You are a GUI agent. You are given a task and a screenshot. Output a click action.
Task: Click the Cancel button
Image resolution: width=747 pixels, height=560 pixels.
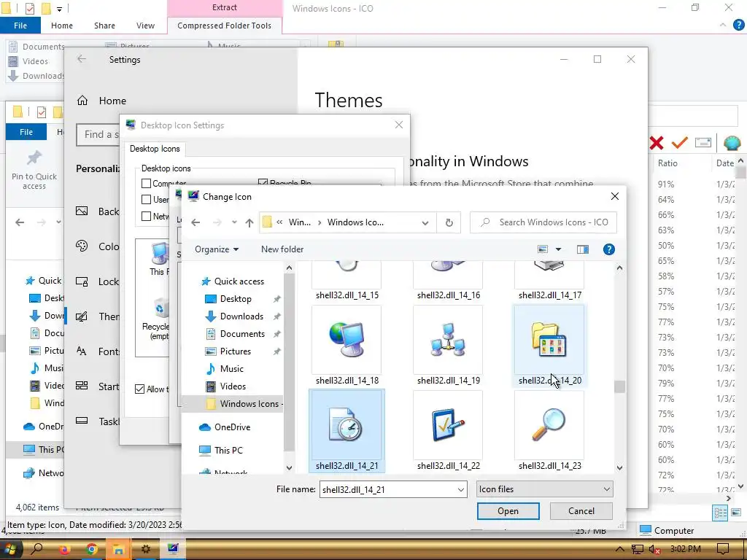[x=581, y=511]
